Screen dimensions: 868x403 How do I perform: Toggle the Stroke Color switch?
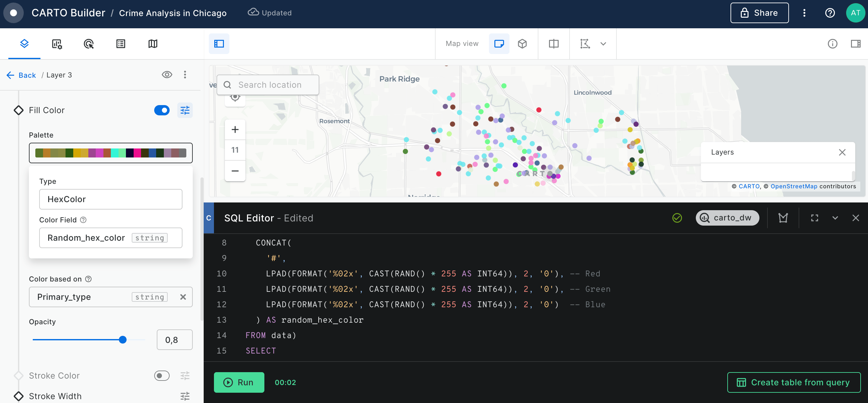162,375
